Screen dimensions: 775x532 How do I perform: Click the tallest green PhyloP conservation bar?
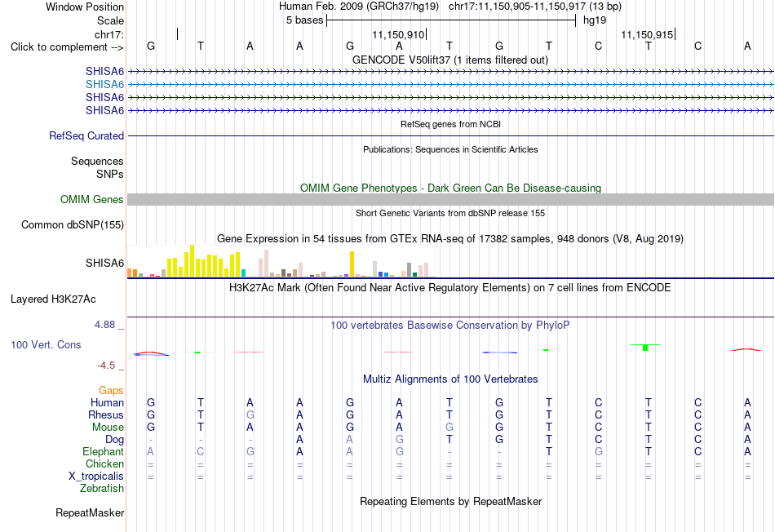pyautogui.click(x=645, y=348)
